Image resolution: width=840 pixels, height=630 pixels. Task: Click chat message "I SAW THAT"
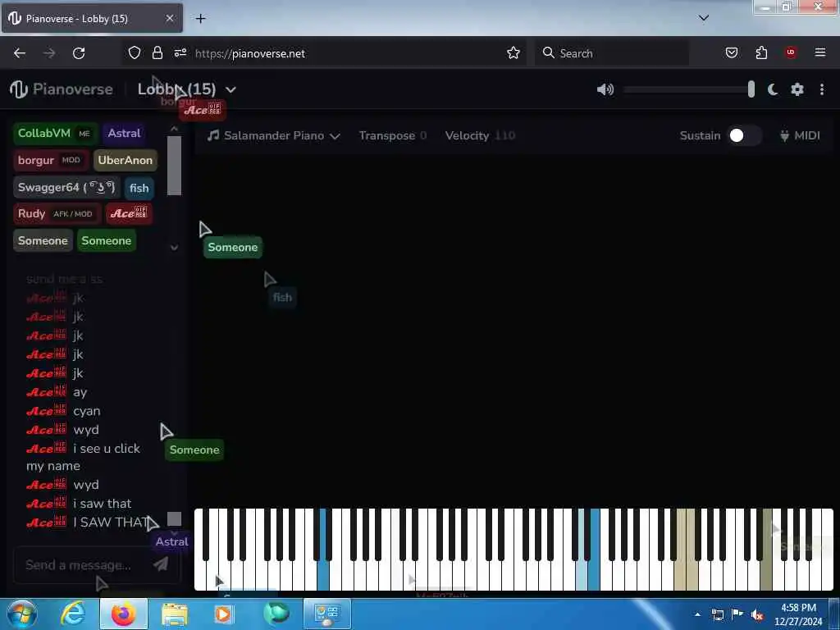(112, 523)
